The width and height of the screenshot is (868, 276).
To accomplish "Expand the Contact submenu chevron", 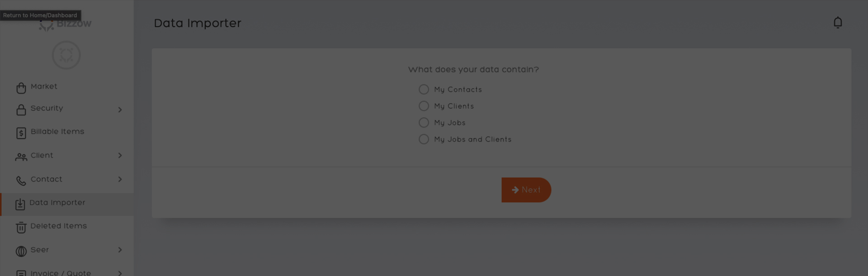I will [120, 179].
